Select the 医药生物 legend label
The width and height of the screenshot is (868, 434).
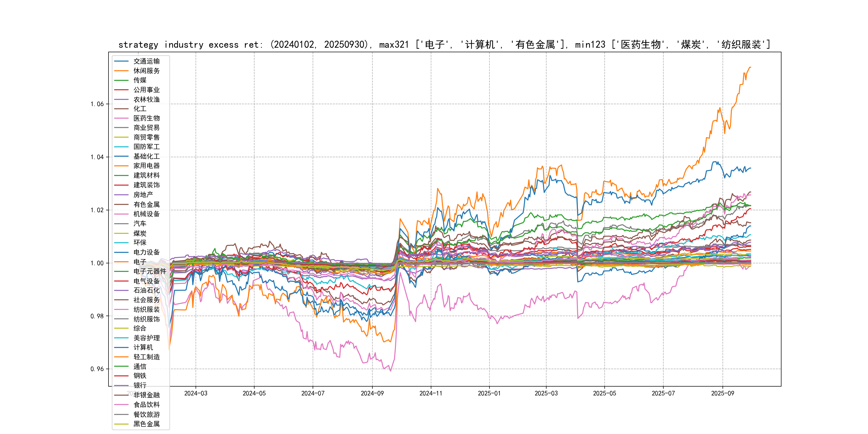pyautogui.click(x=146, y=118)
